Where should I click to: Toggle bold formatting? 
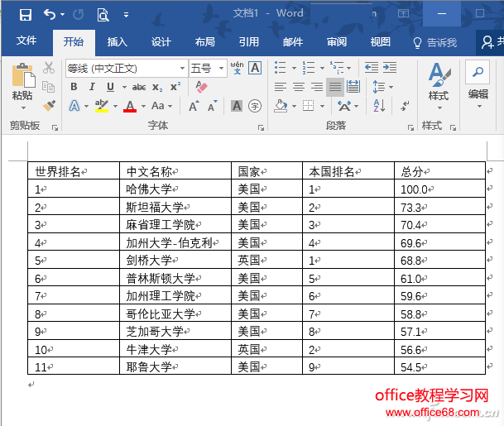(x=74, y=87)
